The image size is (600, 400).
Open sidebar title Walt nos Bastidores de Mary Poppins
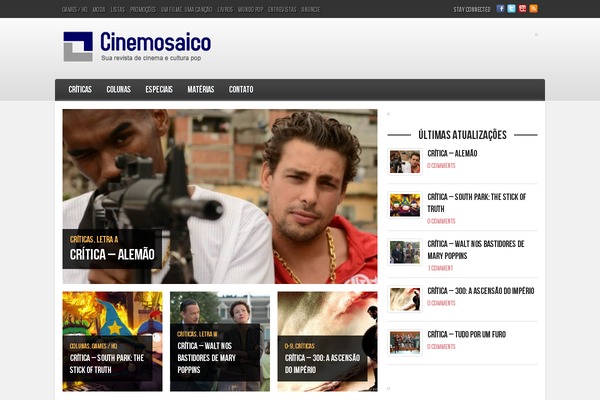coord(476,250)
